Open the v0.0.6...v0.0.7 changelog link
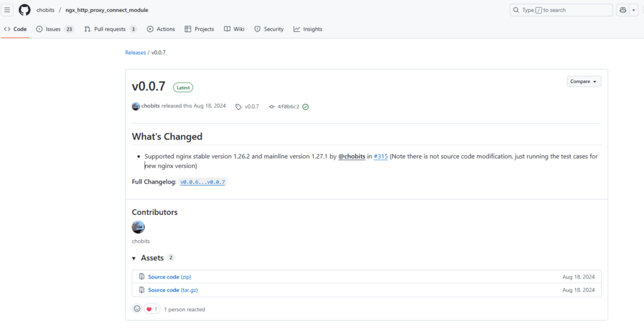644x332 pixels. point(203,182)
